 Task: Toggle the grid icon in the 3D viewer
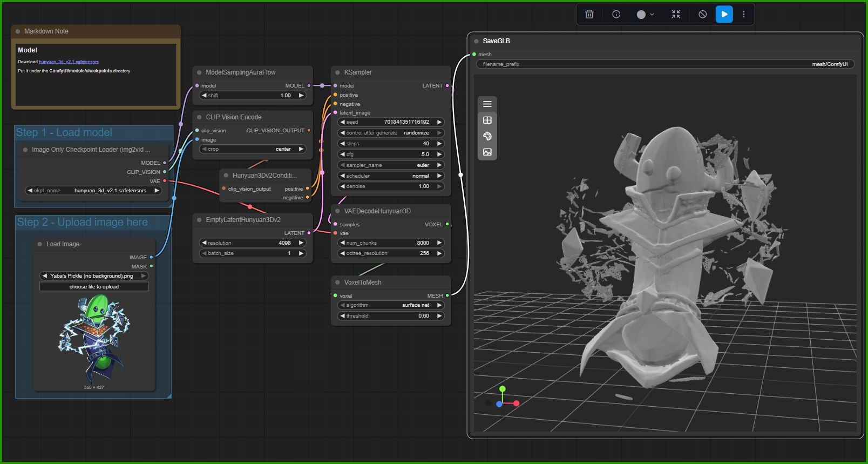coord(487,120)
